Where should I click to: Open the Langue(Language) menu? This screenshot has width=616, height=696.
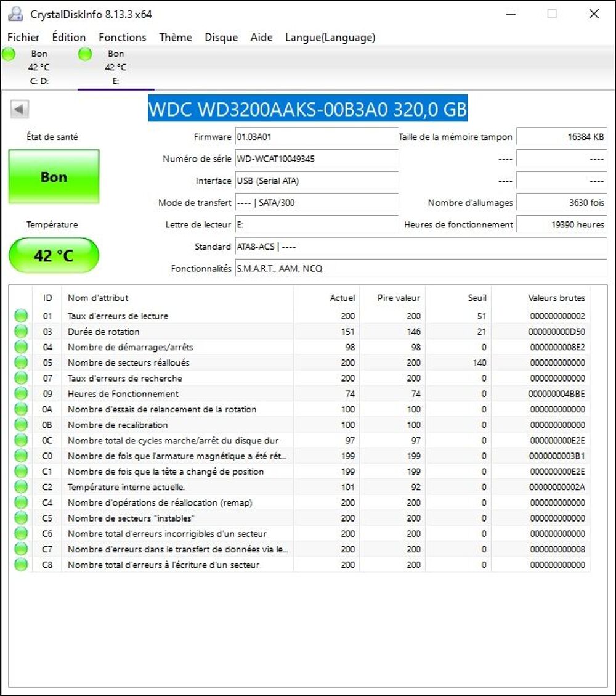[x=330, y=37]
